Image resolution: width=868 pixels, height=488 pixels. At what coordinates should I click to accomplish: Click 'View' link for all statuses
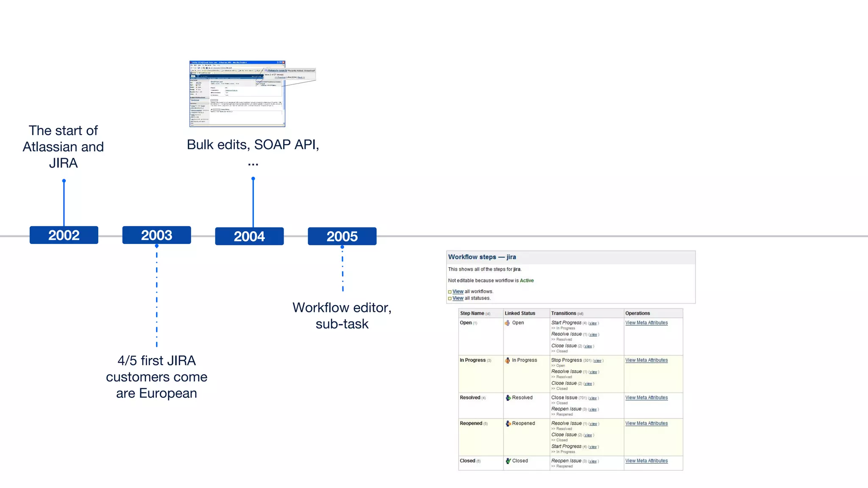pos(458,298)
